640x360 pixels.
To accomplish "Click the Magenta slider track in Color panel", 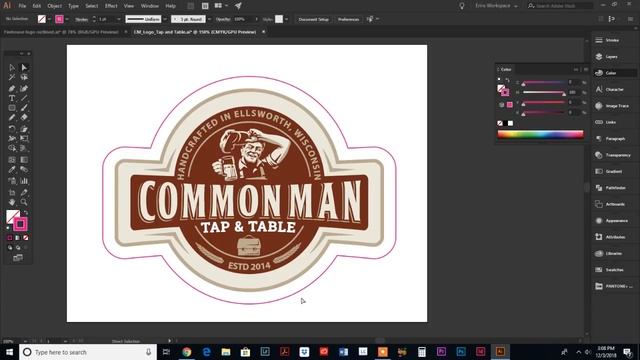I will (544, 93).
